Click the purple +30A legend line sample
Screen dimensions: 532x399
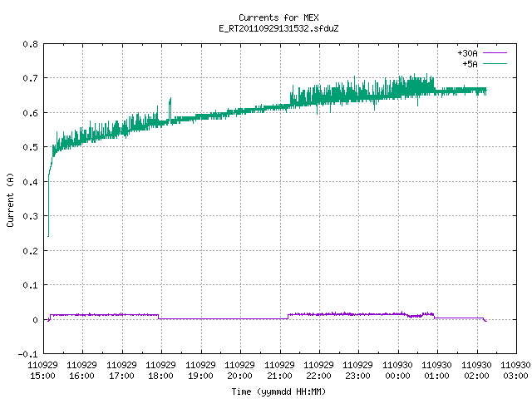point(495,53)
